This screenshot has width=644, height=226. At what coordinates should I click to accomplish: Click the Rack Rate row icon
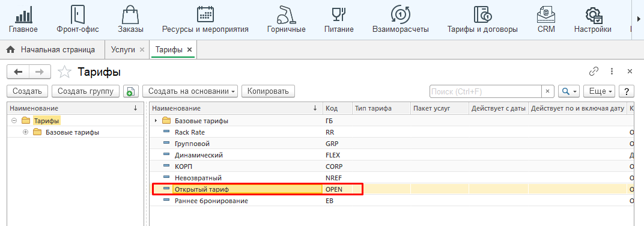166,132
